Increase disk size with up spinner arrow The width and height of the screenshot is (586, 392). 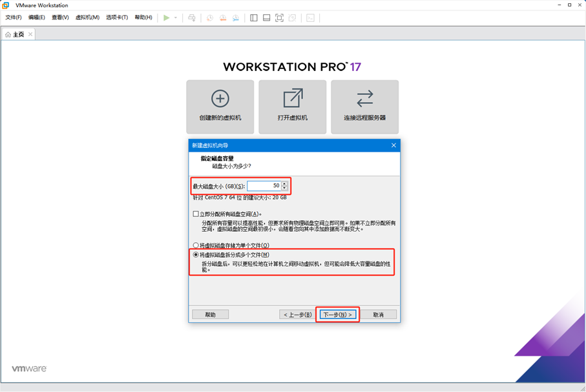(284, 183)
